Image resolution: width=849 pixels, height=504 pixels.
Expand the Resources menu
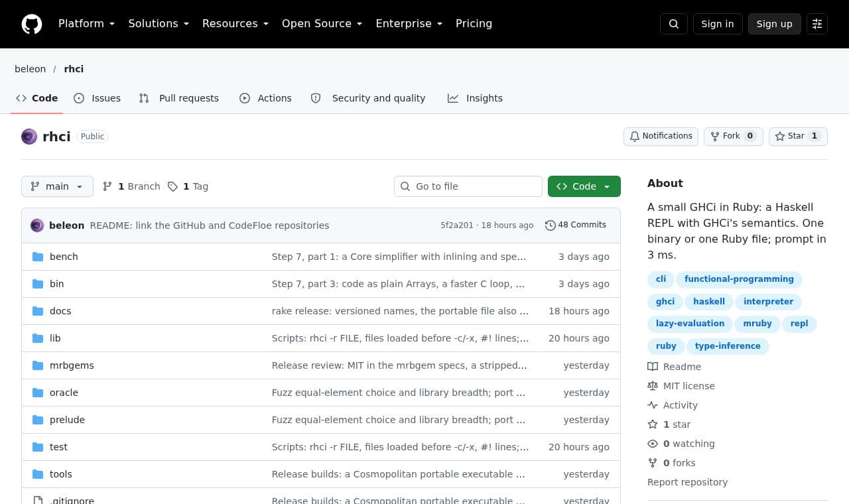(x=235, y=24)
